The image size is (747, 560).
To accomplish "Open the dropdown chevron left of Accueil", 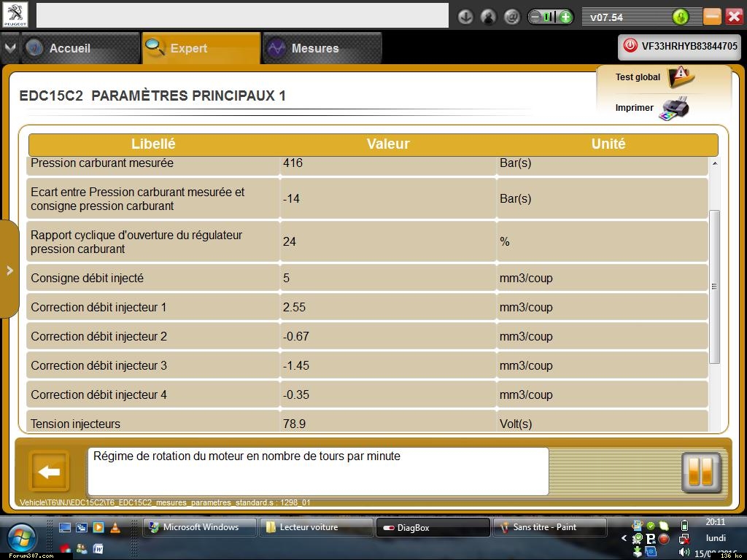I will tap(9, 48).
